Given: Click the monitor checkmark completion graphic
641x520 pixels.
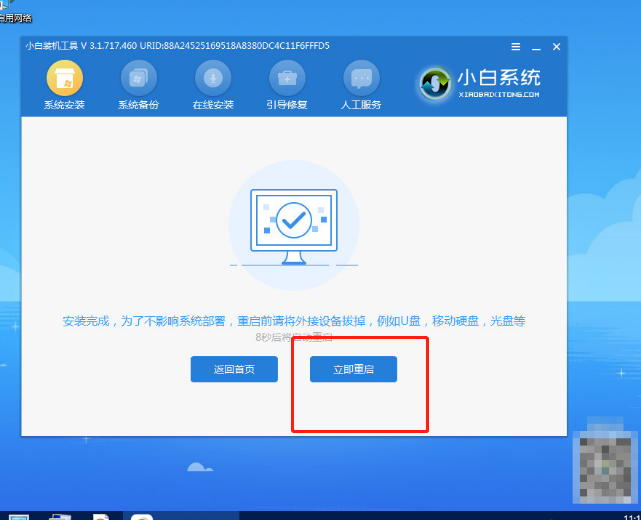Looking at the screenshot, I should click(x=294, y=221).
